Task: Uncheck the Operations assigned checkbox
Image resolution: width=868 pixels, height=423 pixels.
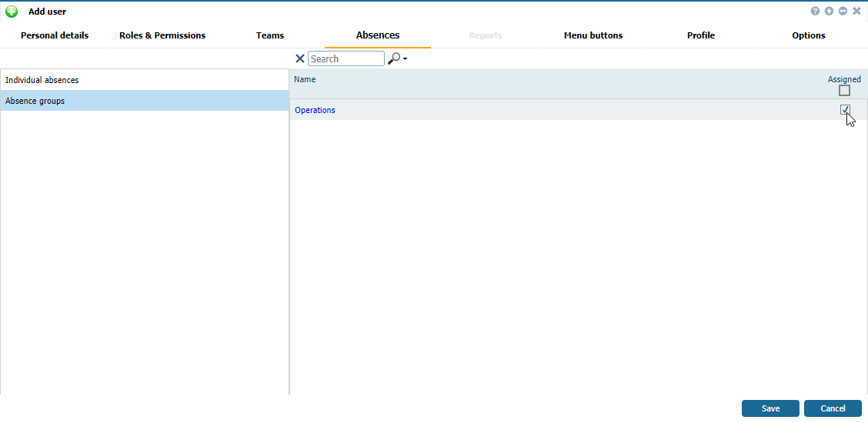Action: (x=845, y=110)
